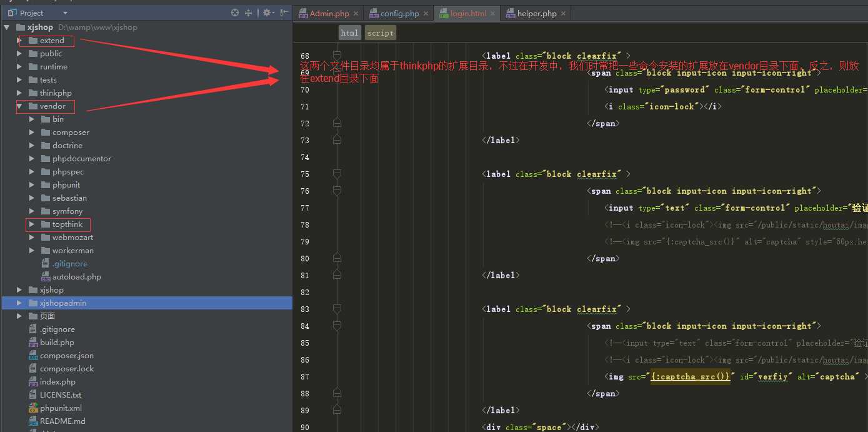Select index.php file
This screenshot has height=432, width=868.
coord(57,382)
